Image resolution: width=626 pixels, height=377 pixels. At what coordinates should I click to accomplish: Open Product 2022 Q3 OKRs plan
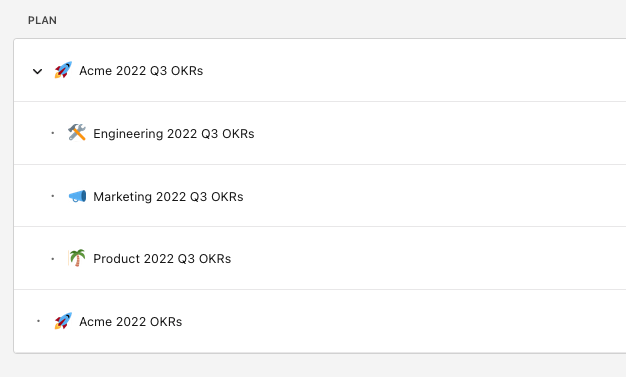(162, 259)
